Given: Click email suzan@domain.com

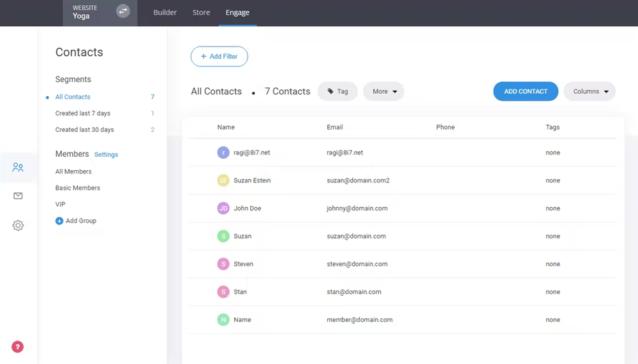Looking at the screenshot, I should 357,236.
